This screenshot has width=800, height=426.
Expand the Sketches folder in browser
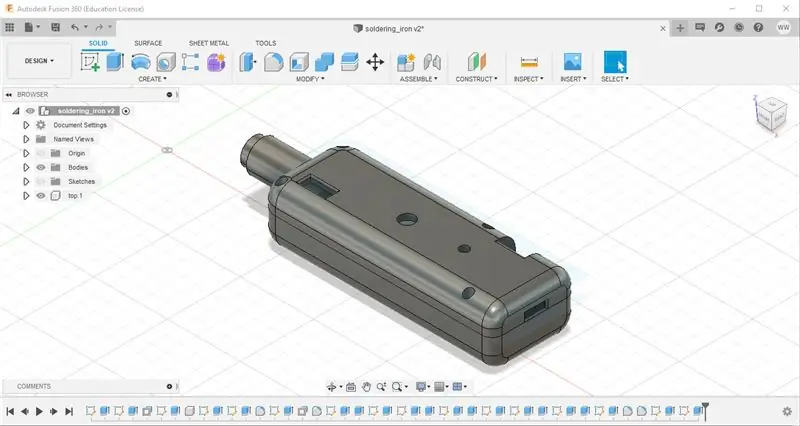pyautogui.click(x=26, y=182)
